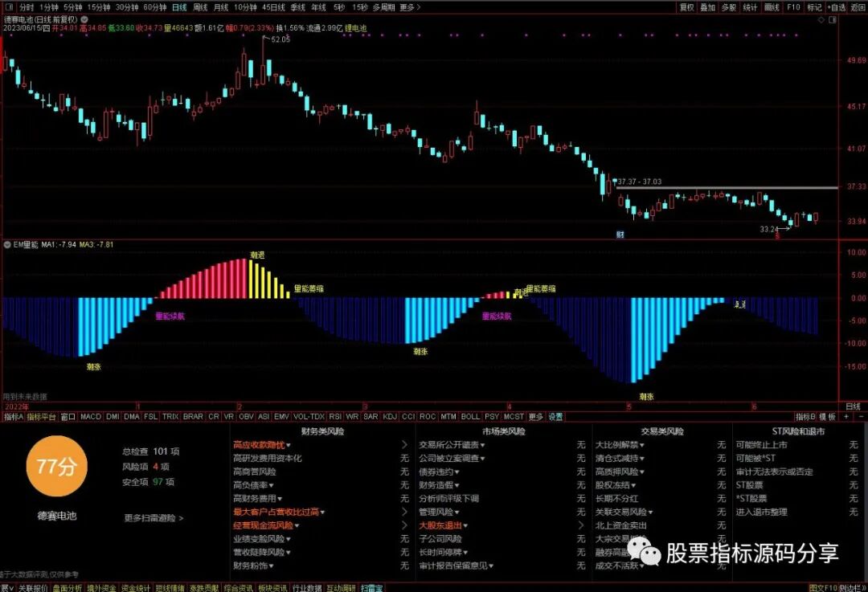868x592 pixels.
Task: Switch to 分时 chart period
Action: [x=27, y=7]
